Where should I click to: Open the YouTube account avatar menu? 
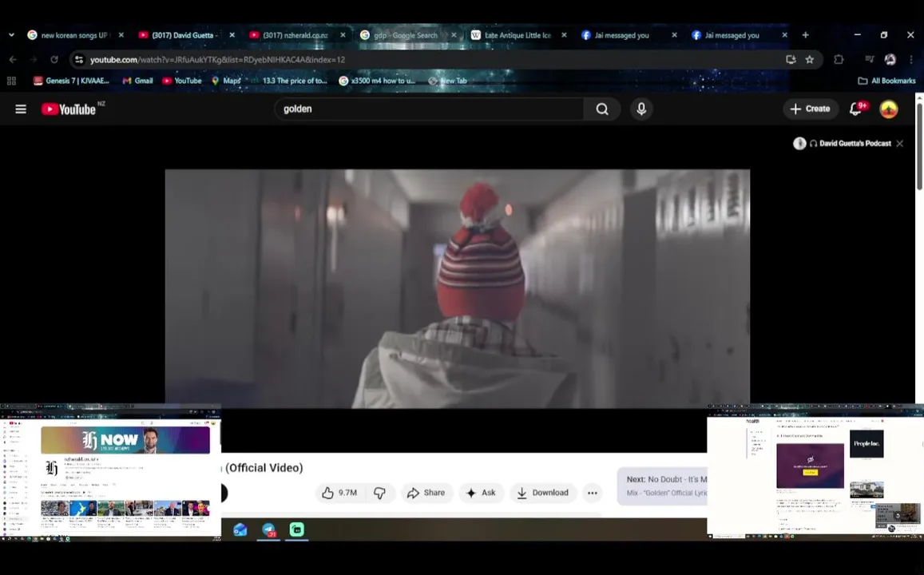(889, 109)
